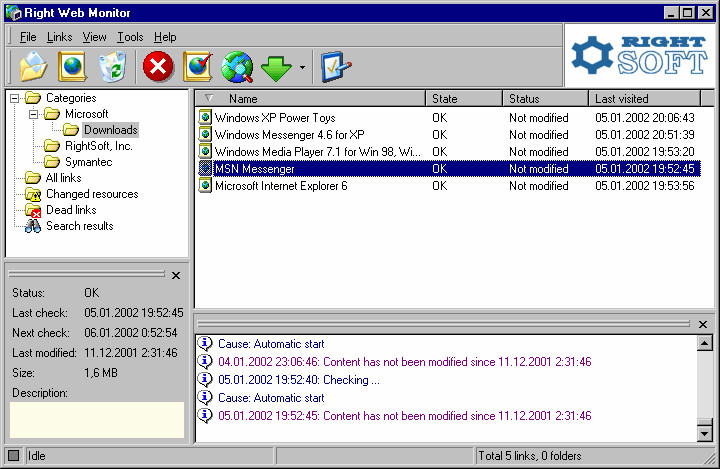Close the log panel
Screen dimensions: 720x469
[x=703, y=324]
